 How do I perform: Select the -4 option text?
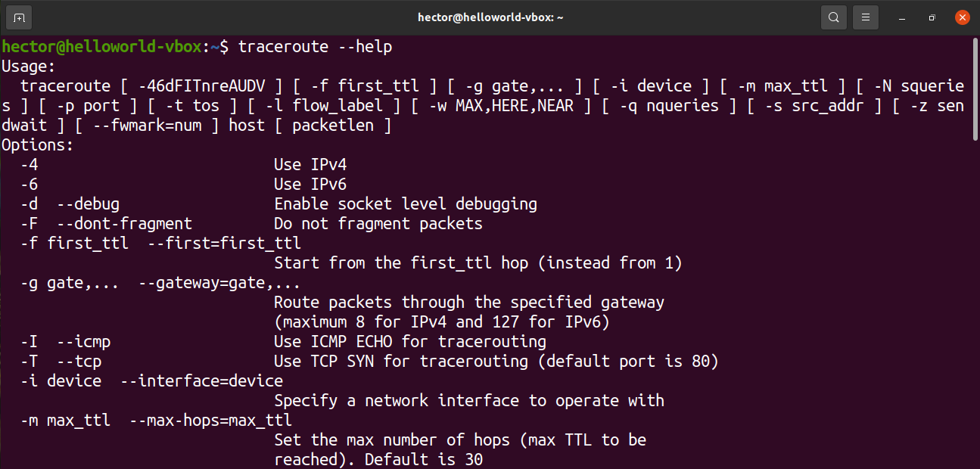tap(29, 164)
